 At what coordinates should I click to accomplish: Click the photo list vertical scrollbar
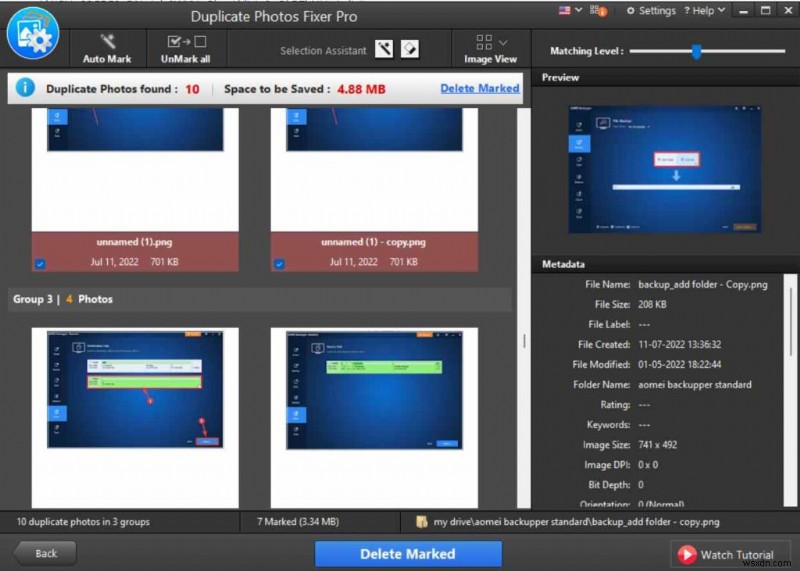pos(523,308)
